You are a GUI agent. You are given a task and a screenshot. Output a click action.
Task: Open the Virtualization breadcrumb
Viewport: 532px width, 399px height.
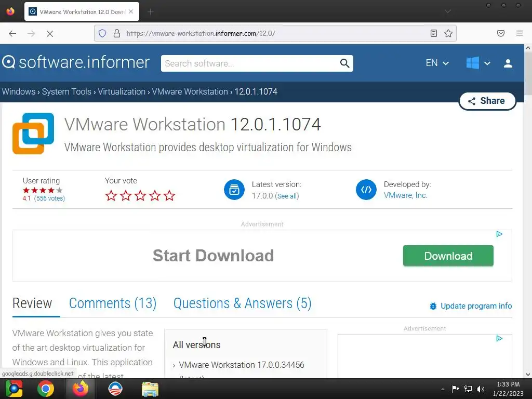coord(122,91)
